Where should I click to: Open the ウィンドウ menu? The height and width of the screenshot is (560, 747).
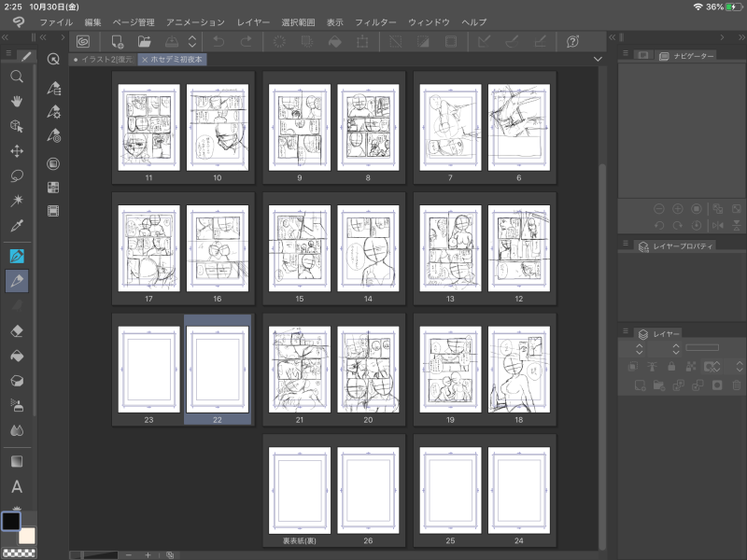pos(429,22)
